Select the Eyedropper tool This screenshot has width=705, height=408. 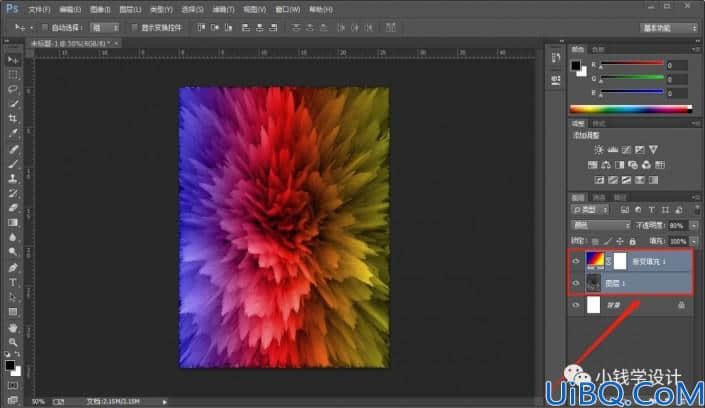click(x=13, y=133)
